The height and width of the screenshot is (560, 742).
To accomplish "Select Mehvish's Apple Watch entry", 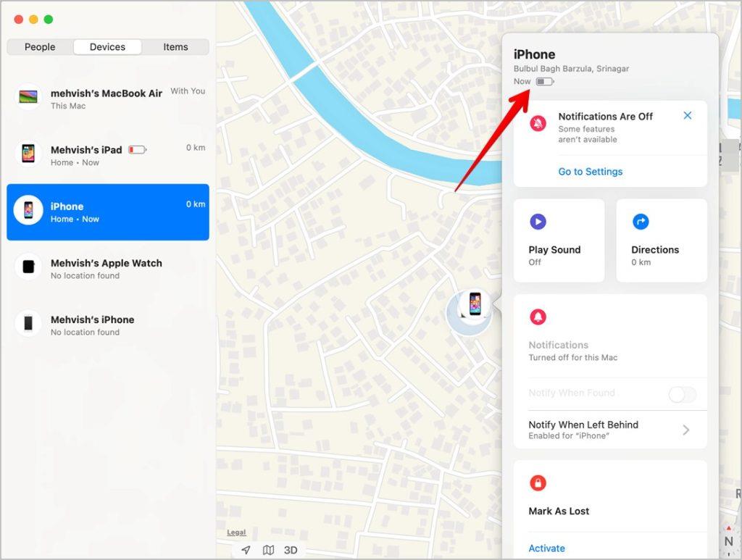I will (x=108, y=269).
